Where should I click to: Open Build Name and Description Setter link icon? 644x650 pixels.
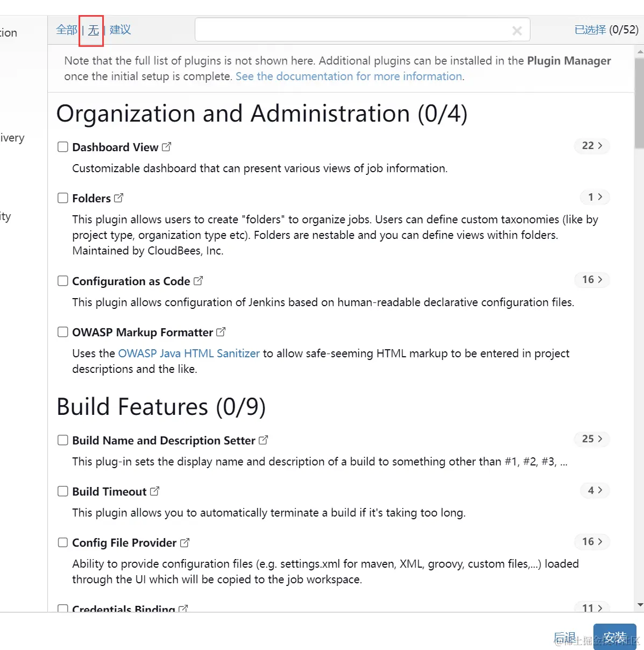click(263, 440)
